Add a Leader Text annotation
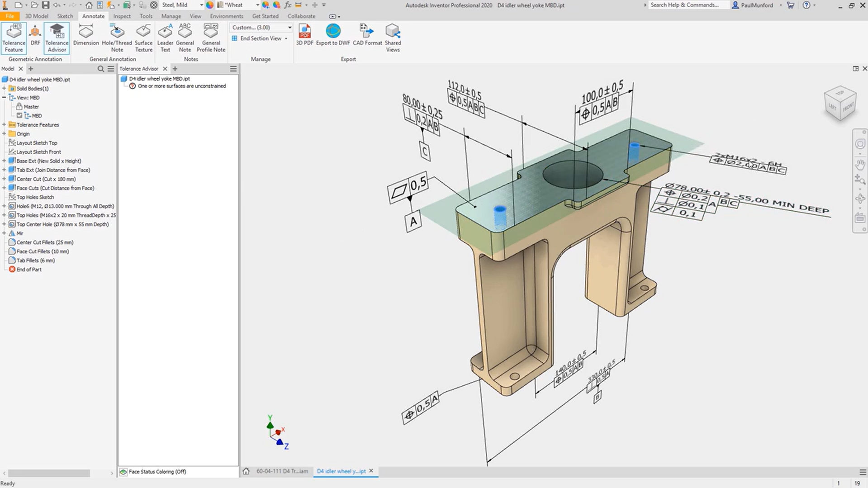 click(165, 38)
